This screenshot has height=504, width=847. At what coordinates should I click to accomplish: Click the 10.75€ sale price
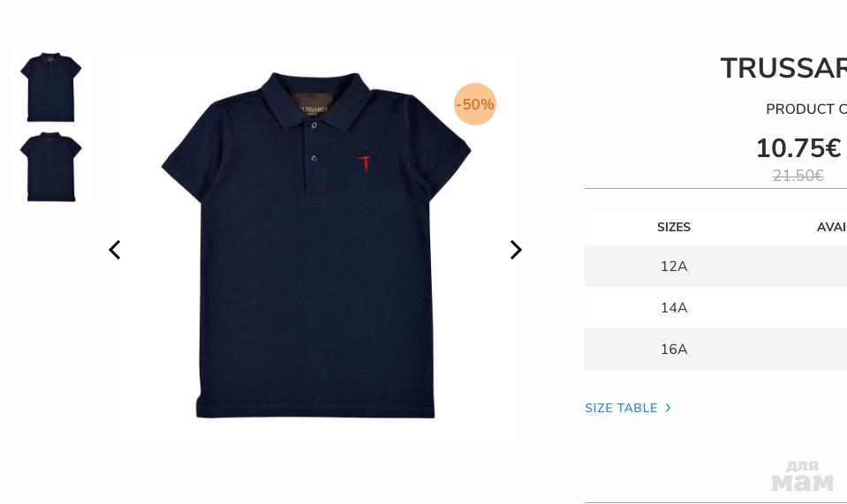[798, 148]
